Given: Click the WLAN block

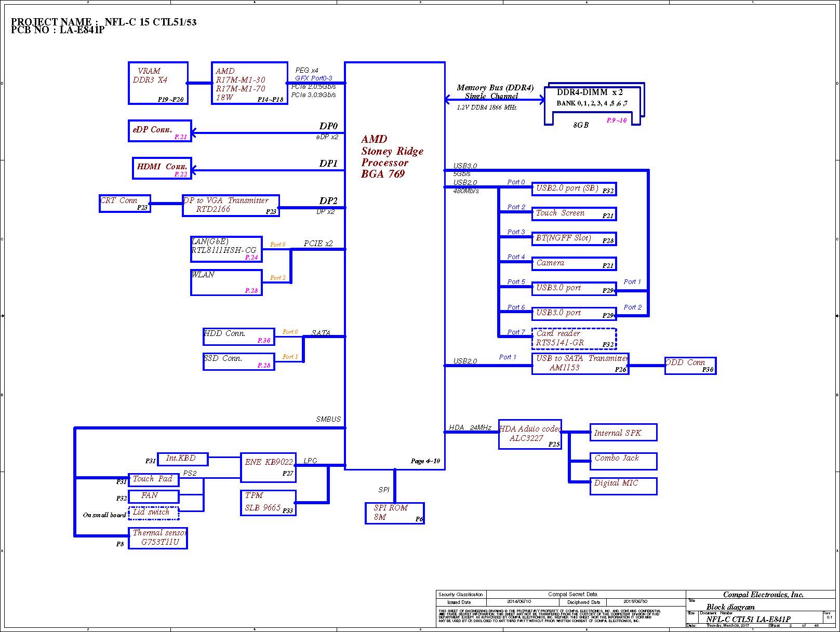Looking at the screenshot, I should coord(226,283).
